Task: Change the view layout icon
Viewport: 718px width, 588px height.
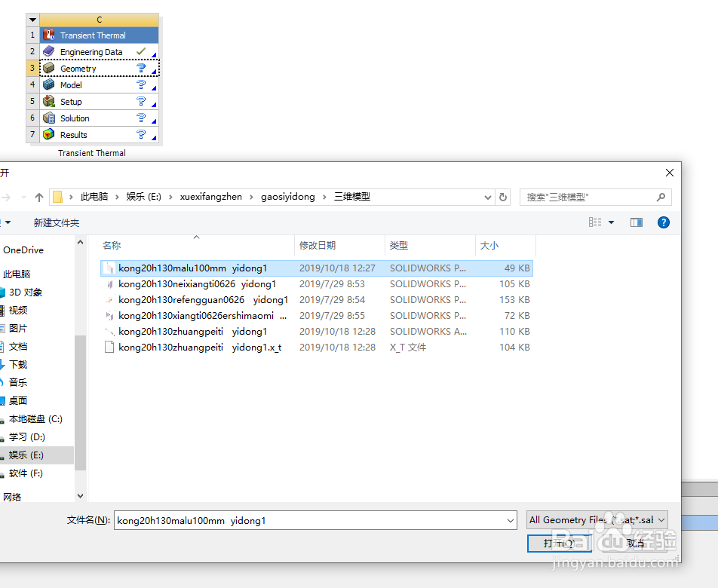Action: (595, 222)
